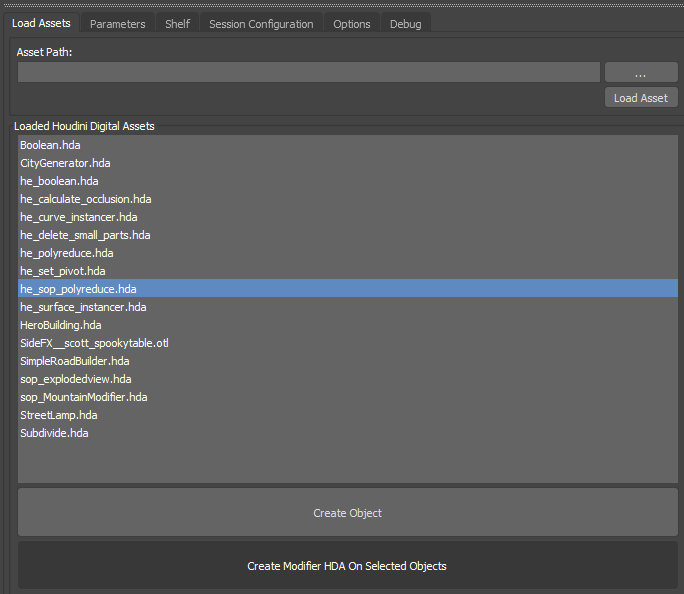Pick he_curve_instancer.hda asset
The image size is (684, 594).
78,217
